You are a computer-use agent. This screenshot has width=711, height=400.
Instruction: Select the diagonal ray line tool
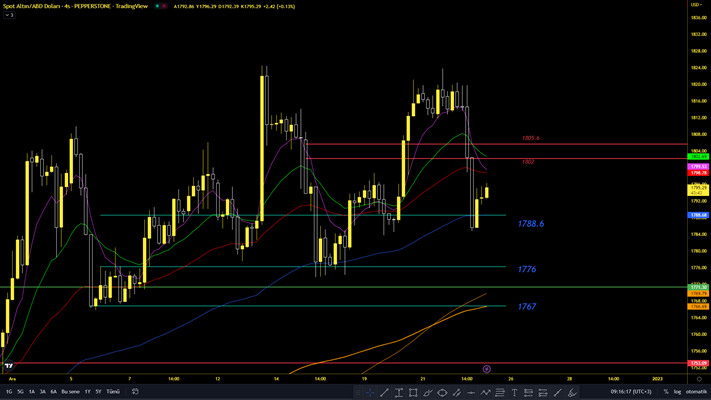point(558,393)
